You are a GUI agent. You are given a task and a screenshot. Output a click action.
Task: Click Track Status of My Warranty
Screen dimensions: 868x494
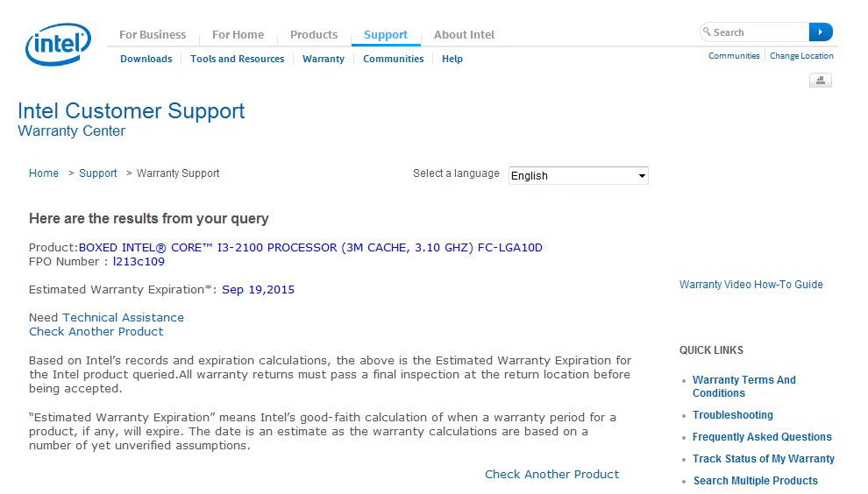[764, 459]
